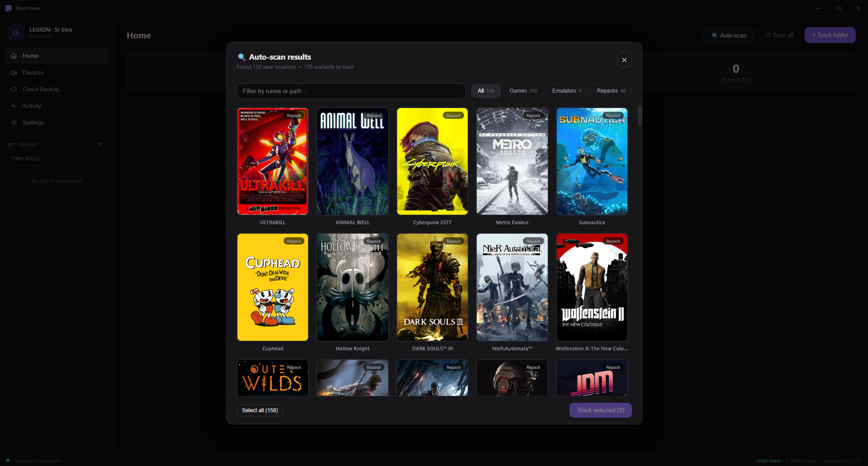Click the ULTRAKILL title text
Viewport: 868px width, 466px height.
[x=273, y=222]
